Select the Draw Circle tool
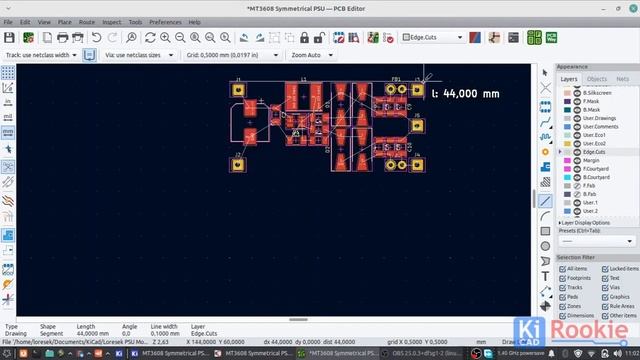 point(545,246)
